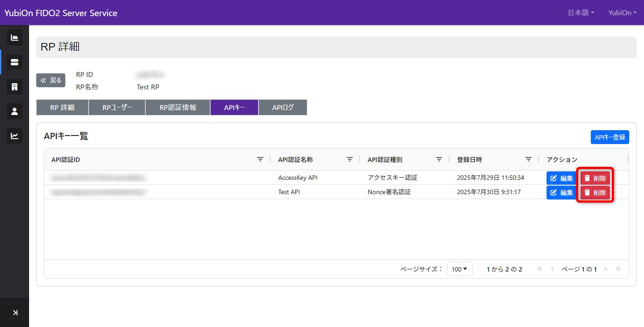Edit the AccessKey API row
644x327 pixels.
point(562,178)
